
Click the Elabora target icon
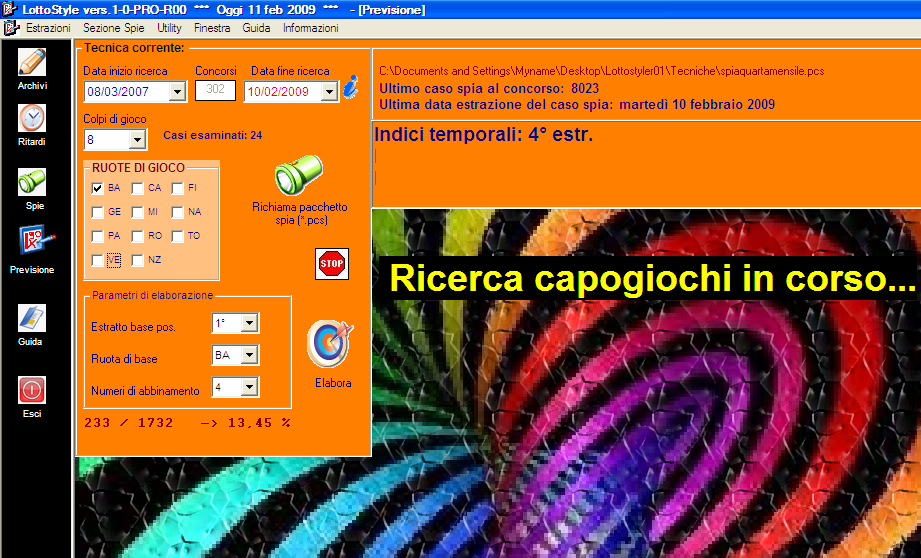(330, 344)
